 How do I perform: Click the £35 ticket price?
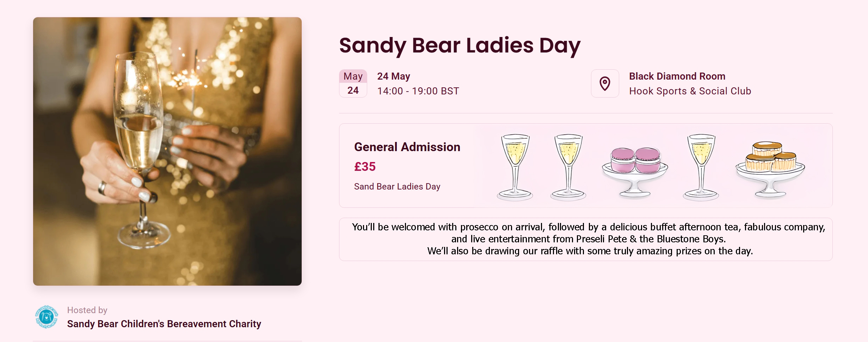tap(365, 166)
